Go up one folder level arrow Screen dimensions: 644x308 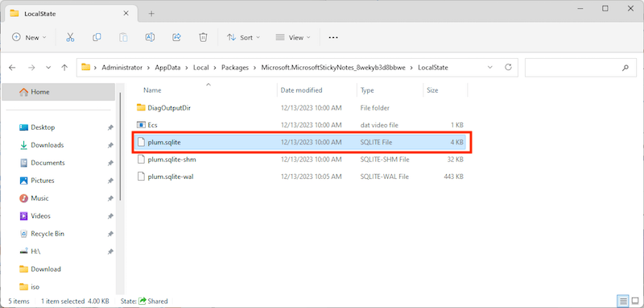click(x=64, y=68)
